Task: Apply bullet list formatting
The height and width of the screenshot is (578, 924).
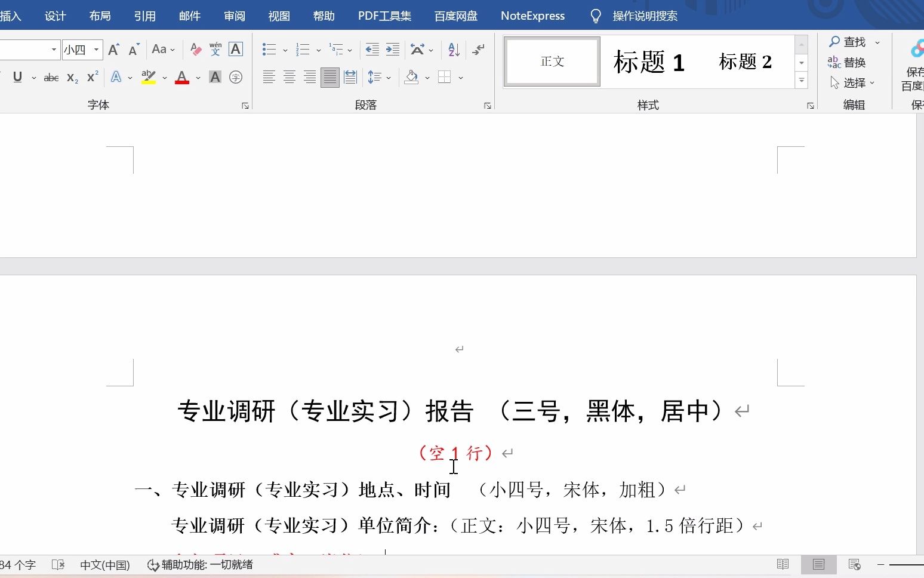Action: (x=269, y=50)
